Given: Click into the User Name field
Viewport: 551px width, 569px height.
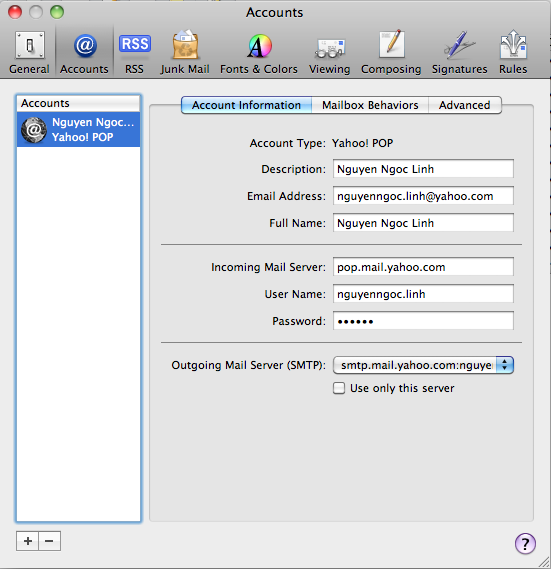Looking at the screenshot, I should (x=423, y=294).
